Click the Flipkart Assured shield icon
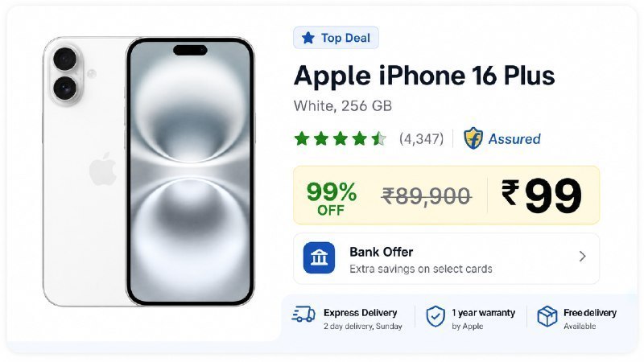 (473, 138)
